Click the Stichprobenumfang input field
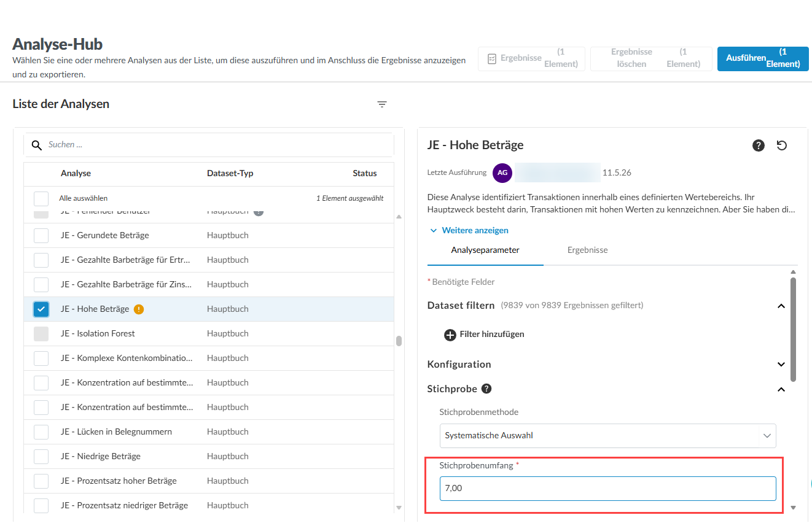This screenshot has height=523, width=812. (x=608, y=489)
